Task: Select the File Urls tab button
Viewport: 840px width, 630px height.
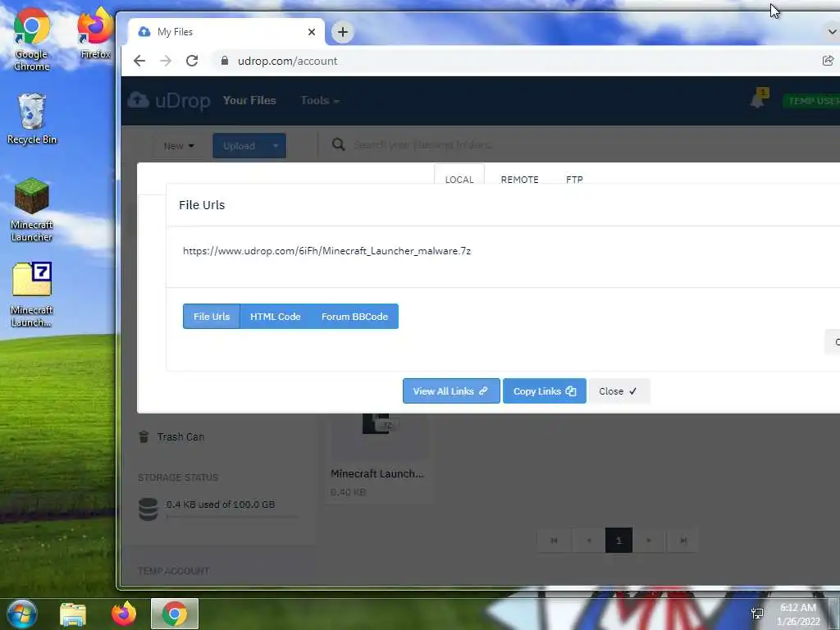Action: tap(212, 316)
